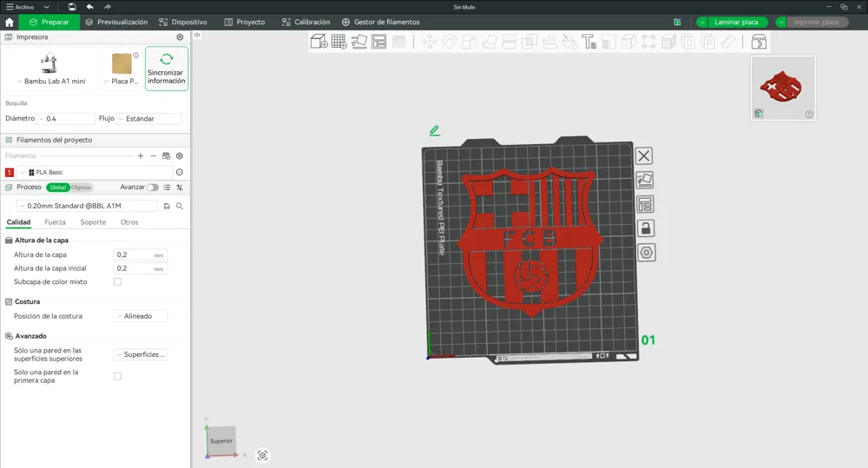This screenshot has width=868, height=468.
Task: Click Sincronizar información button
Action: point(167,69)
